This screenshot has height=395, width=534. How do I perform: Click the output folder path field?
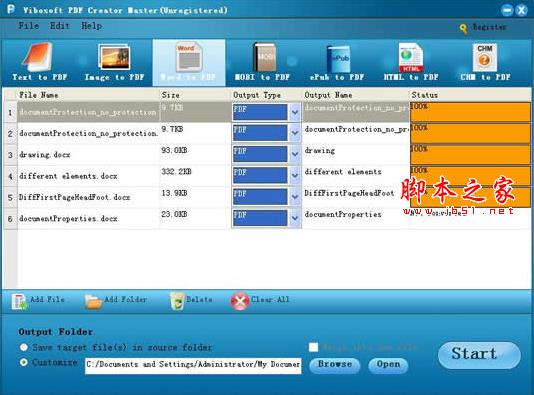pyautogui.click(x=193, y=365)
